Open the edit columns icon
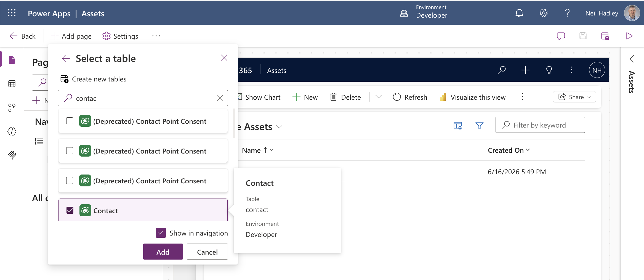 (457, 126)
